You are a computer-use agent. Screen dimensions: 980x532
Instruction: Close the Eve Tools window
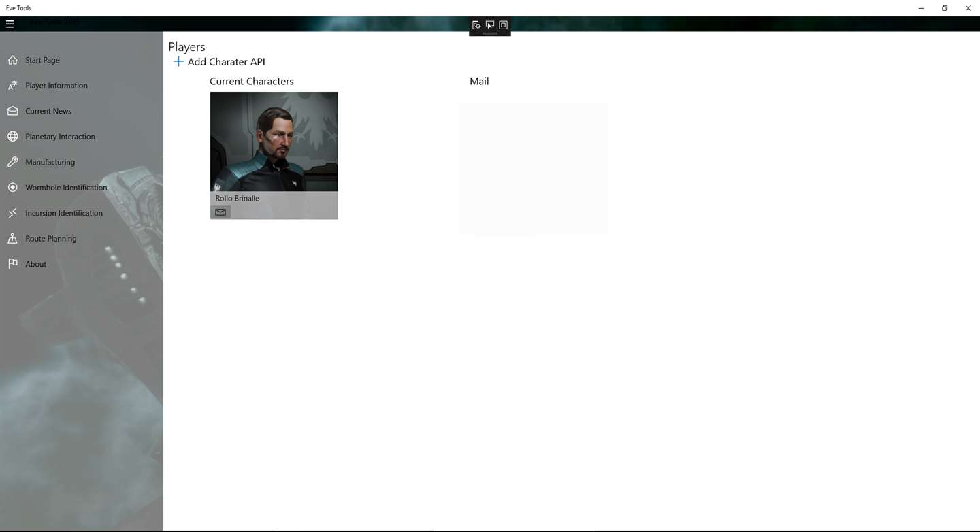tap(968, 8)
